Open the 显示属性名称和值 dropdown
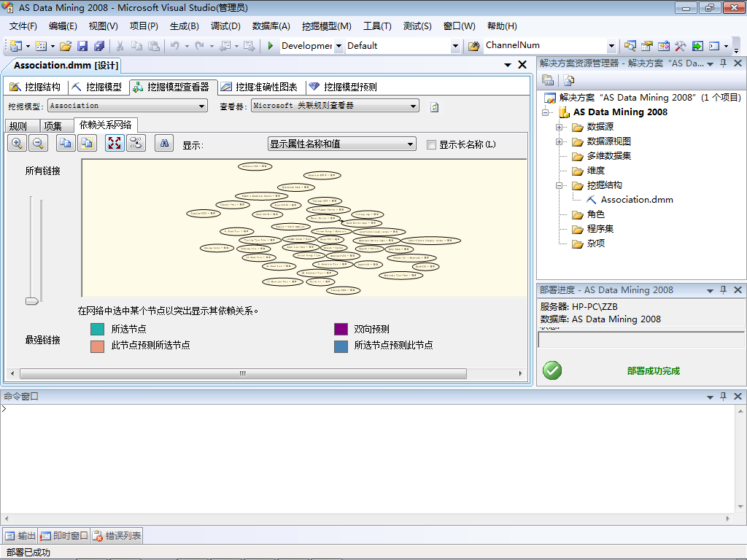The height and width of the screenshot is (560, 747). tap(410, 144)
